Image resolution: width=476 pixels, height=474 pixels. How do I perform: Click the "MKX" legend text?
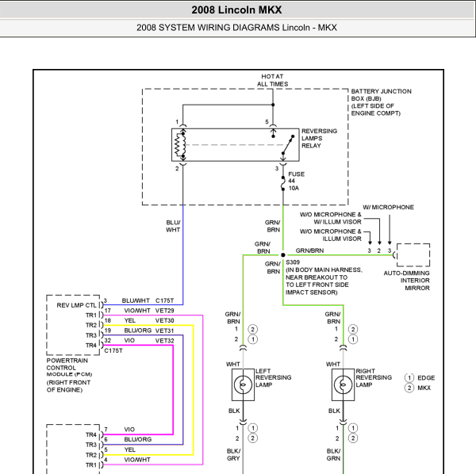coord(424,388)
